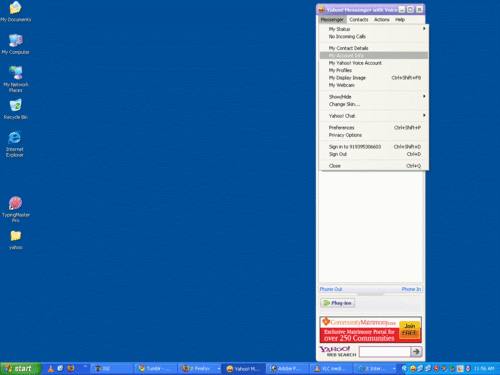Choose Sign Out menu item
Viewport: 500px width, 375px height.
point(374,154)
